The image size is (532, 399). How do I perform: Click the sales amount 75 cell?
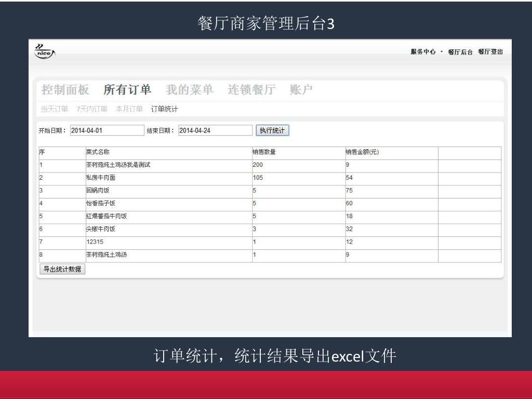click(x=392, y=192)
